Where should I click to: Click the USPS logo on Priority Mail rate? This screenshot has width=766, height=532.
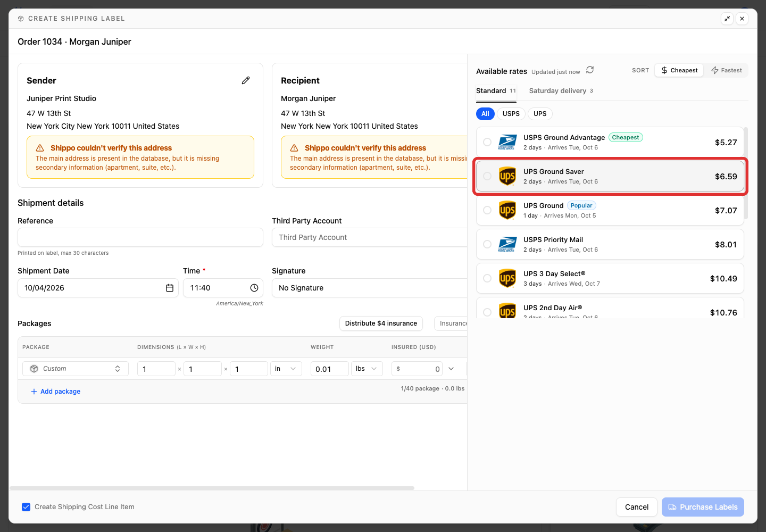[507, 244]
